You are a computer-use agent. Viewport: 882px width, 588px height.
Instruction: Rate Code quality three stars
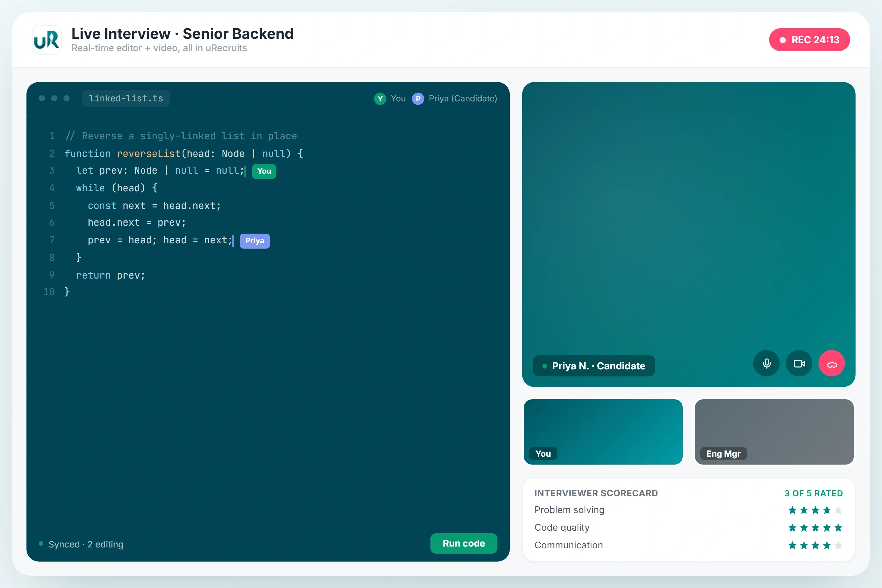point(815,528)
